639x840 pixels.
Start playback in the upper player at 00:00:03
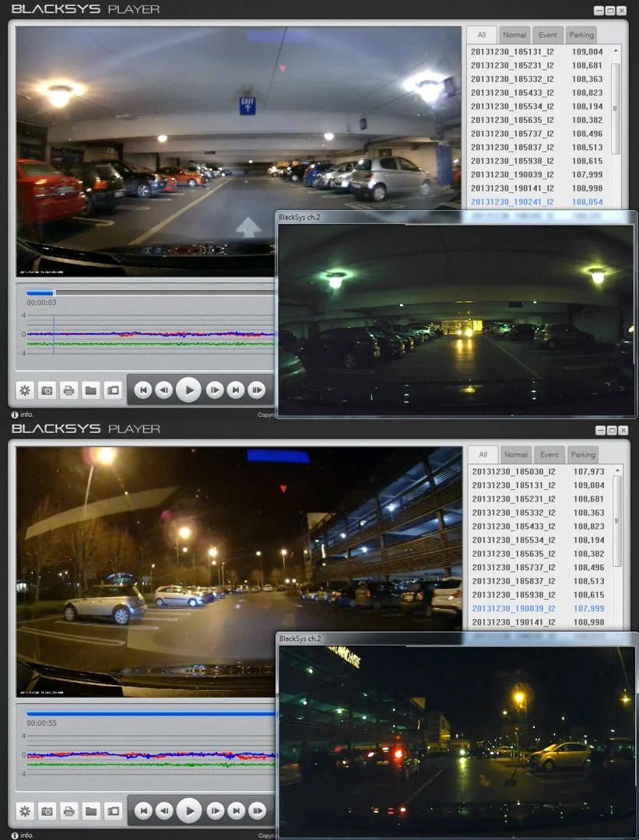point(189,390)
